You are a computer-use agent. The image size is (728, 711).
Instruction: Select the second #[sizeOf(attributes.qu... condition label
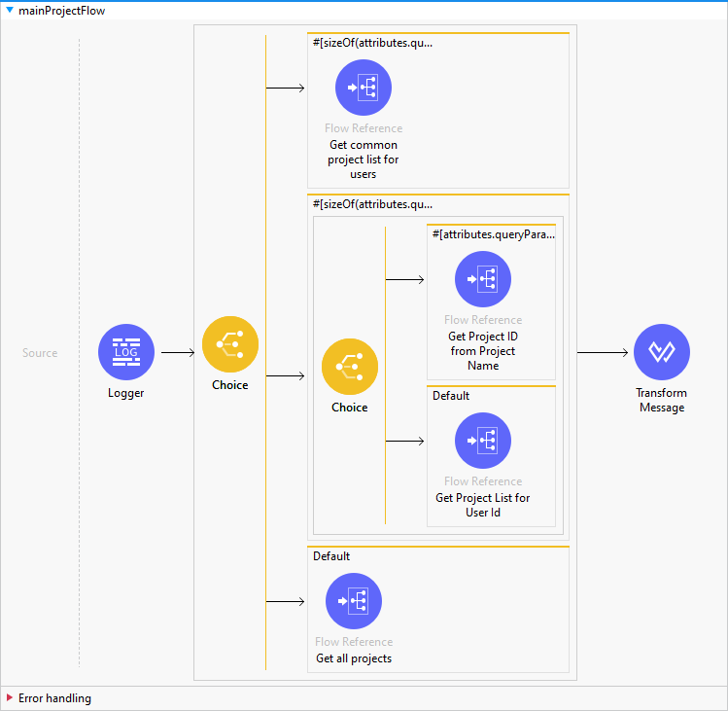click(x=373, y=204)
